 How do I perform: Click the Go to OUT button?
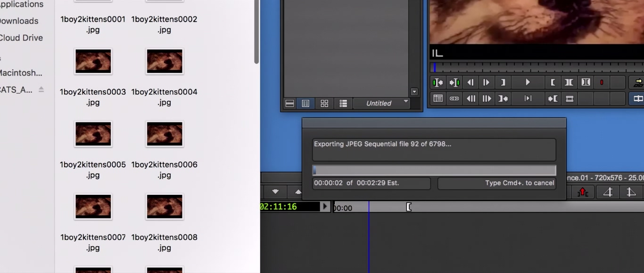point(553,98)
